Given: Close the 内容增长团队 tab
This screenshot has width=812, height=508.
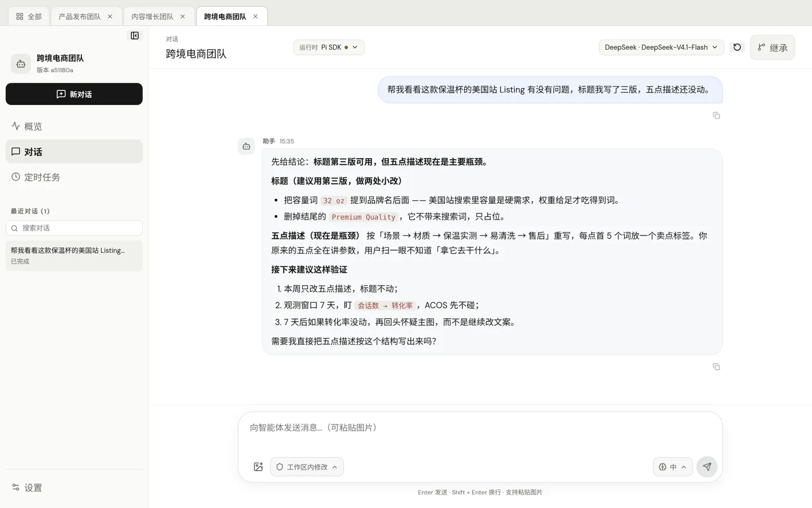Looking at the screenshot, I should (183, 16).
